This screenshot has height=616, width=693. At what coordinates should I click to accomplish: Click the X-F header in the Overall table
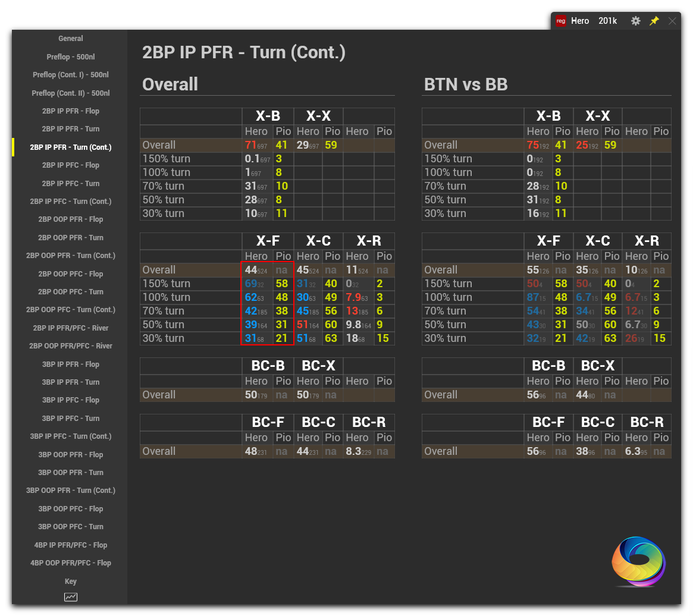[x=266, y=241]
